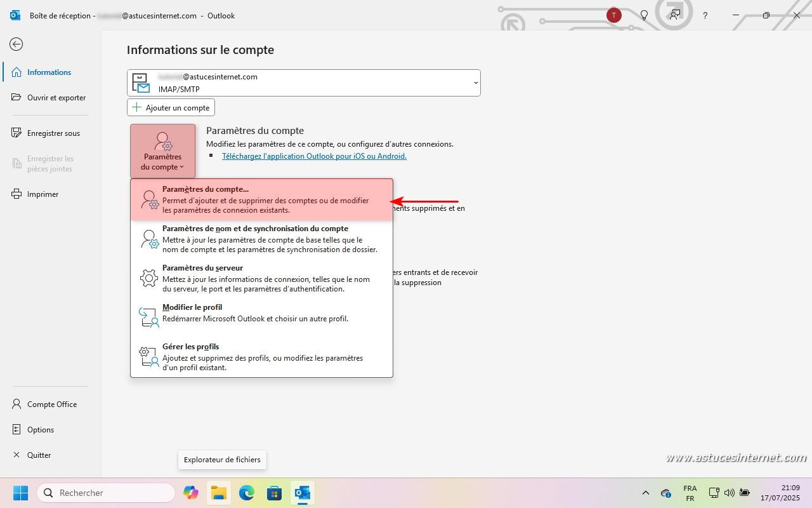Select Gérer les profils entry
812x508 pixels.
point(261,357)
